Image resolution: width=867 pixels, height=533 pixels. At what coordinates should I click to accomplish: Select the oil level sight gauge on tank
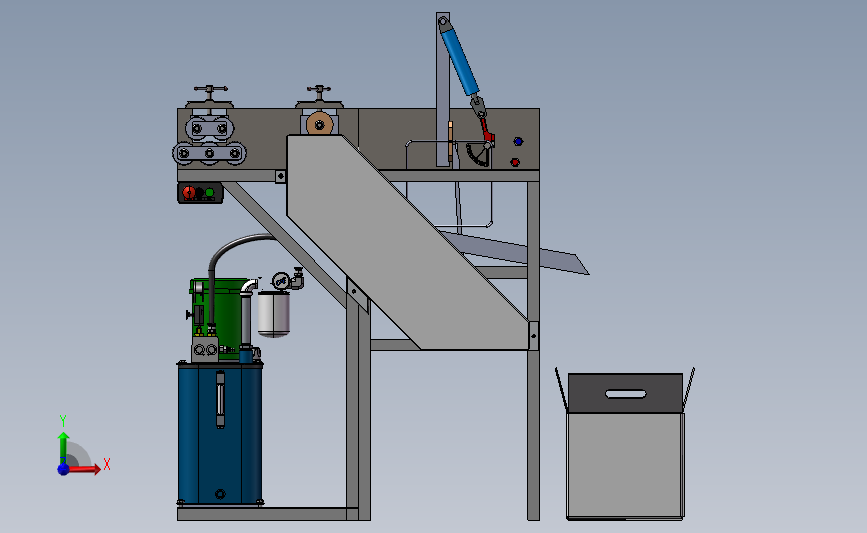pos(220,399)
